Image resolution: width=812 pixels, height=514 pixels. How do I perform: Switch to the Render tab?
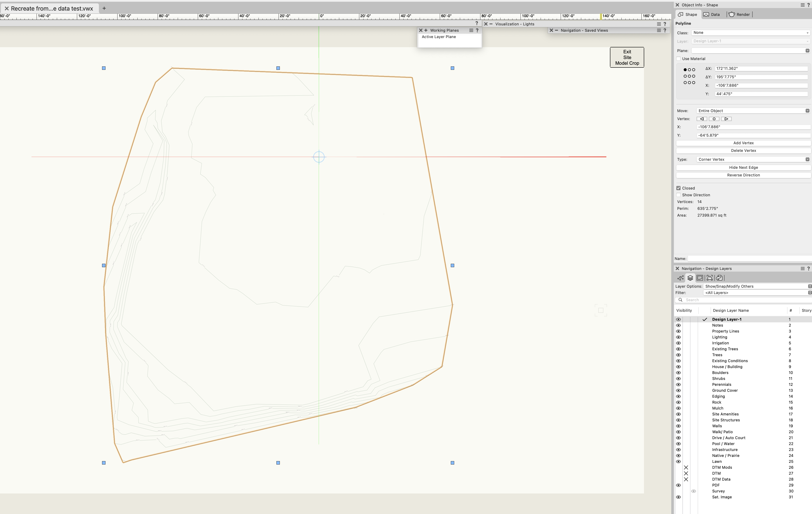[x=739, y=15]
